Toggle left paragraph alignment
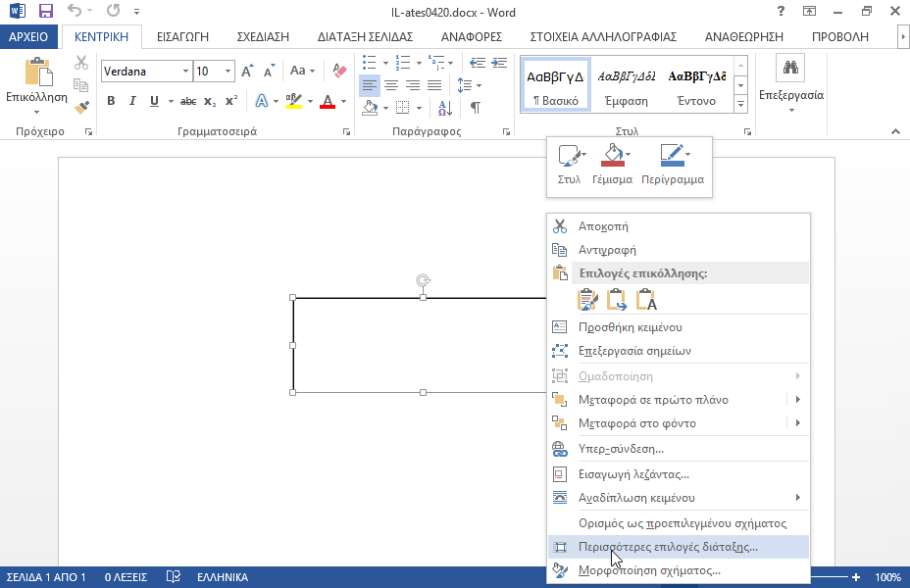This screenshot has width=910, height=588. pos(369,86)
